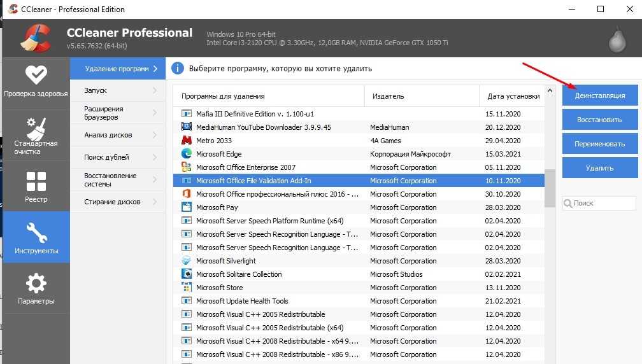Image resolution: width=642 pixels, height=364 pixels.
Task: Expand the Disk analysis chevron arrow
Action: coord(155,135)
